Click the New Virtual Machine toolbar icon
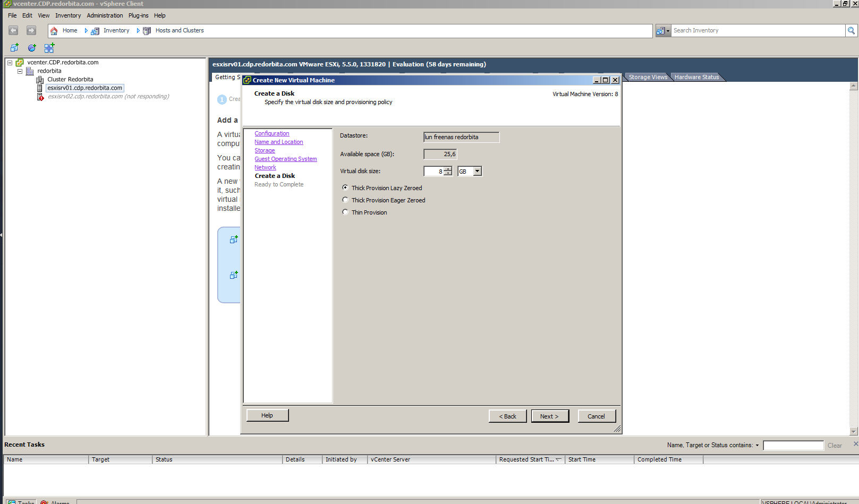This screenshot has height=504, width=859. (14, 48)
